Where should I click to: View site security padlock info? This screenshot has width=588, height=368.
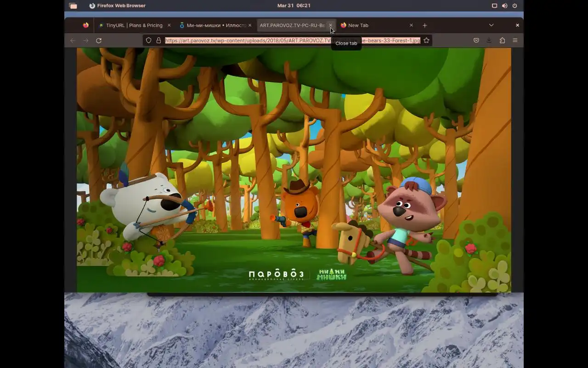pyautogui.click(x=158, y=40)
